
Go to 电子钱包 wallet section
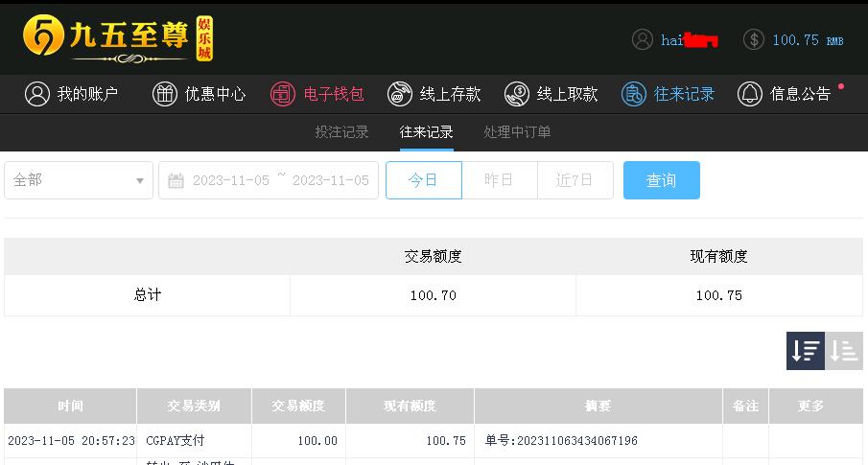coord(317,94)
